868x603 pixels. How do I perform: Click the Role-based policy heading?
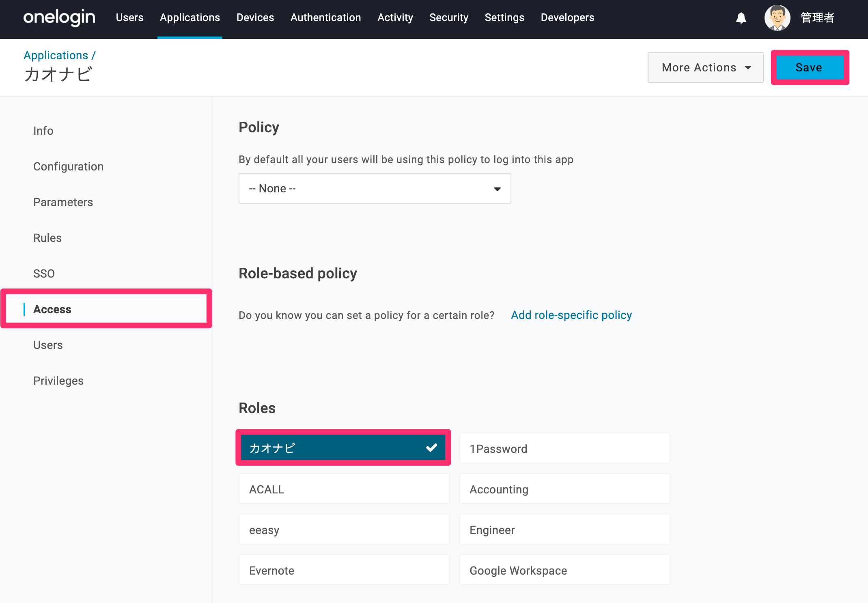298,274
